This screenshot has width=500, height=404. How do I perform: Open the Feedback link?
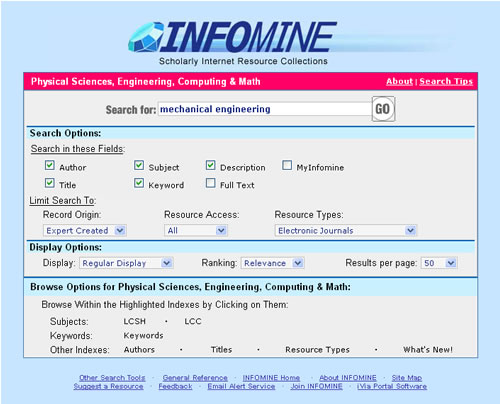click(175, 386)
